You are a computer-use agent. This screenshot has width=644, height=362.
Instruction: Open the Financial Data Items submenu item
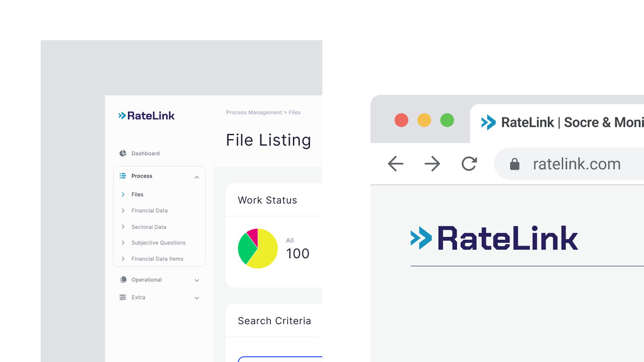157,259
